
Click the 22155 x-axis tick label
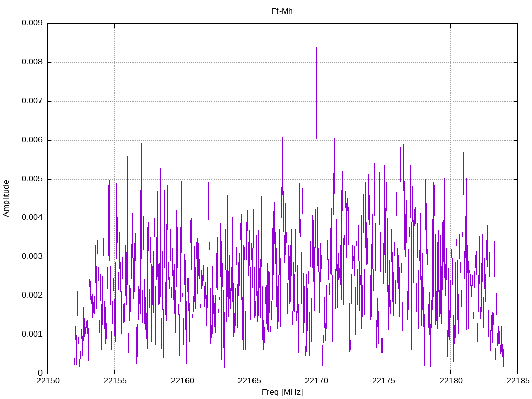[x=115, y=381]
